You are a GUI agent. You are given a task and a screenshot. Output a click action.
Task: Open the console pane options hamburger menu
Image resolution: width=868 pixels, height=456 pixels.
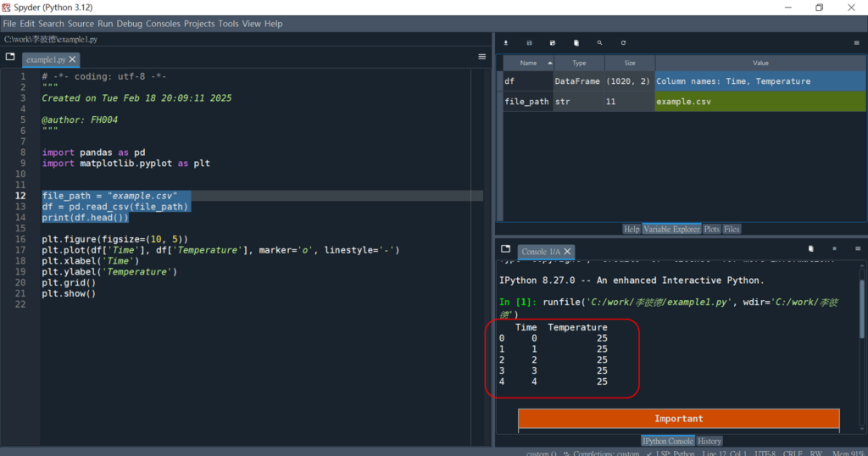pyautogui.click(x=857, y=249)
